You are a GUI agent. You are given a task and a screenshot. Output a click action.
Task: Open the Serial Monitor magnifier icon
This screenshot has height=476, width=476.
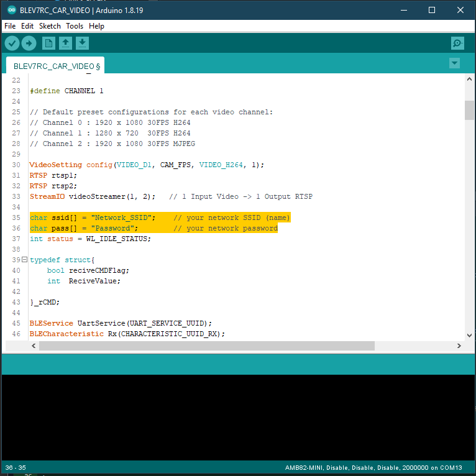(457, 43)
